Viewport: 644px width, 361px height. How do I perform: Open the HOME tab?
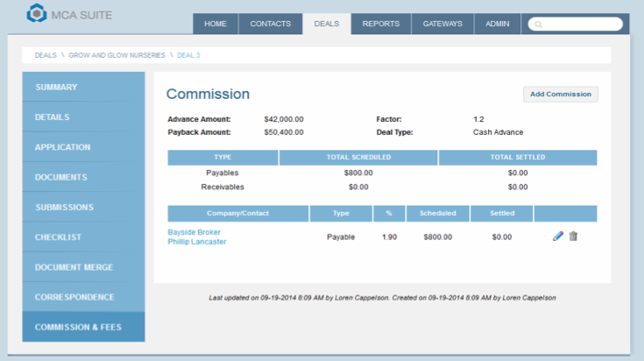[x=216, y=24]
